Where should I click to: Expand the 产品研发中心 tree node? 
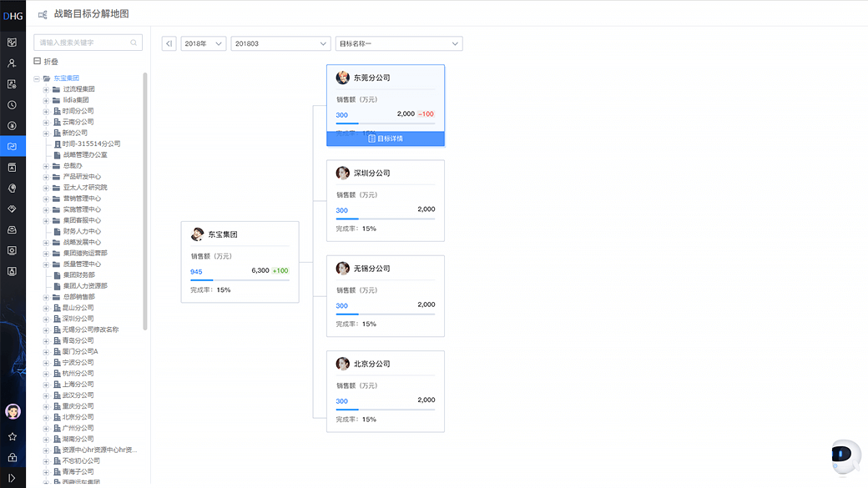click(47, 177)
